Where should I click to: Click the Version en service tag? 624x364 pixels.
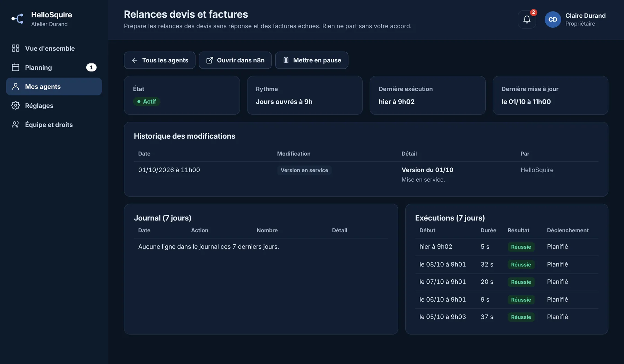pos(304,170)
